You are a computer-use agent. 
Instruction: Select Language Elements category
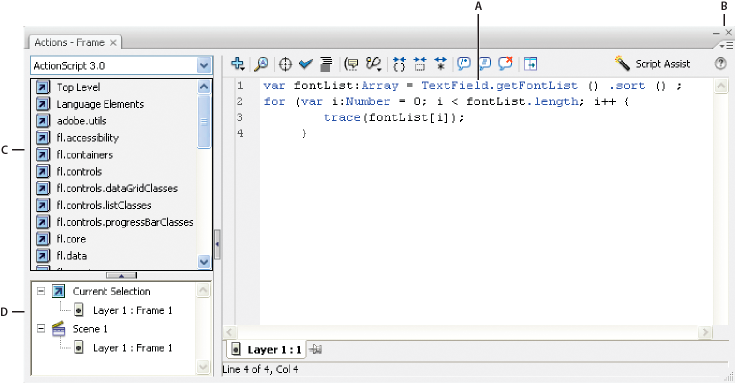(100, 104)
